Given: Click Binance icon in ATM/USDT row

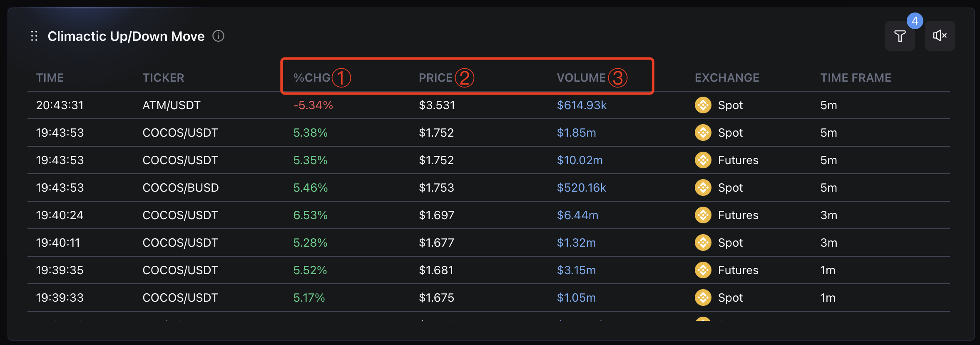Looking at the screenshot, I should (x=703, y=105).
